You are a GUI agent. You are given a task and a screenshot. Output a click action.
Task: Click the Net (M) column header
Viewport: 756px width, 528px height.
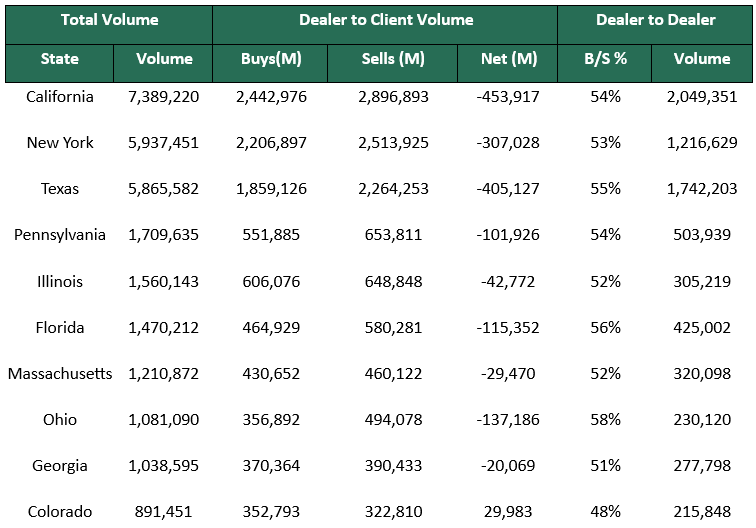(x=508, y=59)
